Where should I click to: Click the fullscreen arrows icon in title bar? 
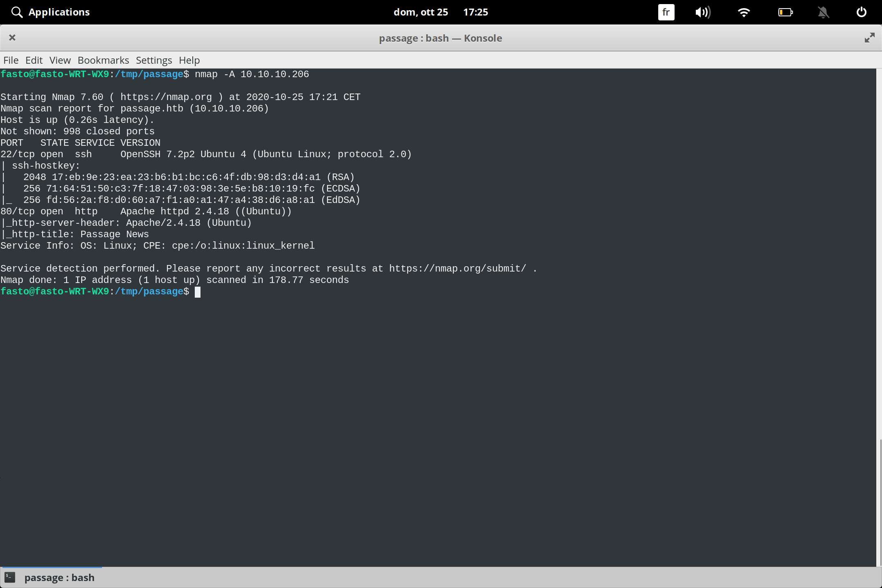tap(869, 38)
